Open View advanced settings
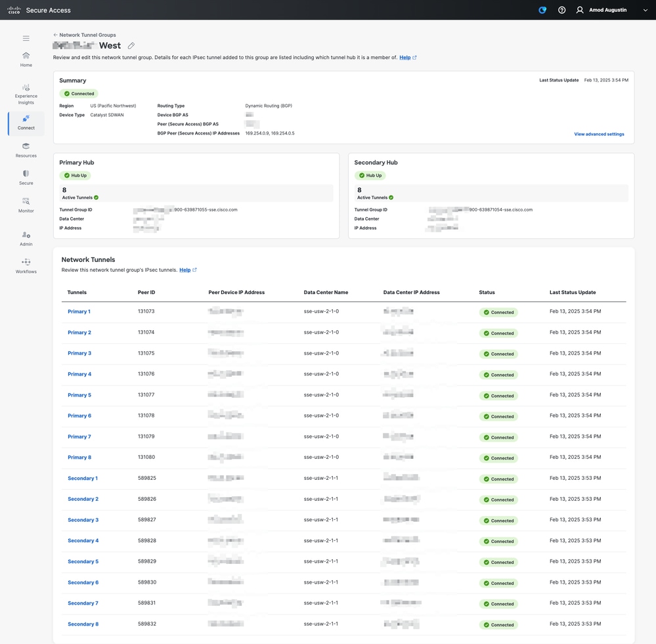The image size is (656, 644). (599, 134)
